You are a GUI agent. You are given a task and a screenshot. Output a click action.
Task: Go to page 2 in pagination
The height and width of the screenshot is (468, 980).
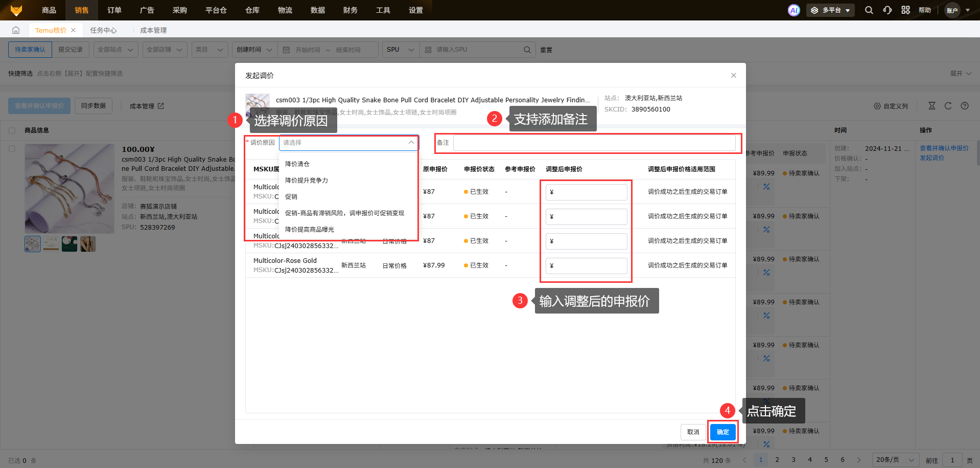click(x=777, y=460)
